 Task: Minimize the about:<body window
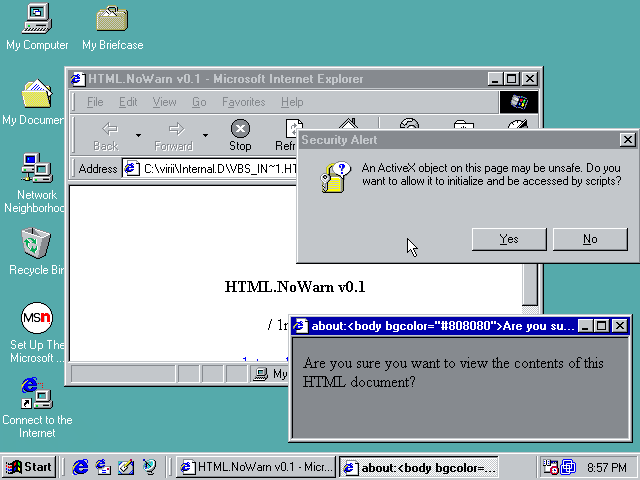[x=586, y=326]
